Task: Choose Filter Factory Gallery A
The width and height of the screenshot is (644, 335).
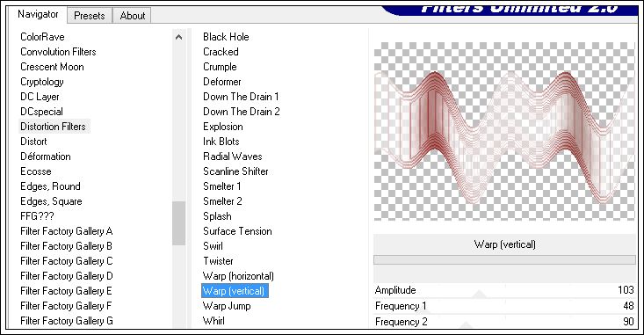Action: pos(67,231)
